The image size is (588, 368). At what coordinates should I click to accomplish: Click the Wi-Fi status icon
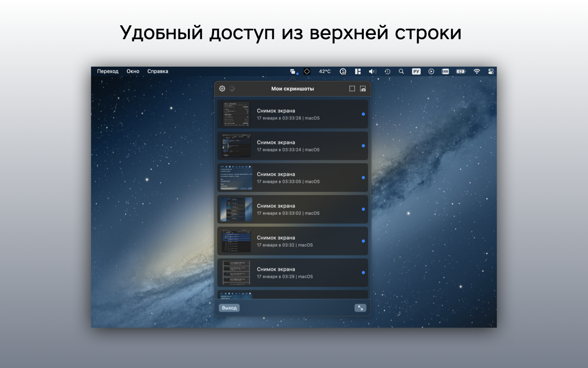[476, 71]
